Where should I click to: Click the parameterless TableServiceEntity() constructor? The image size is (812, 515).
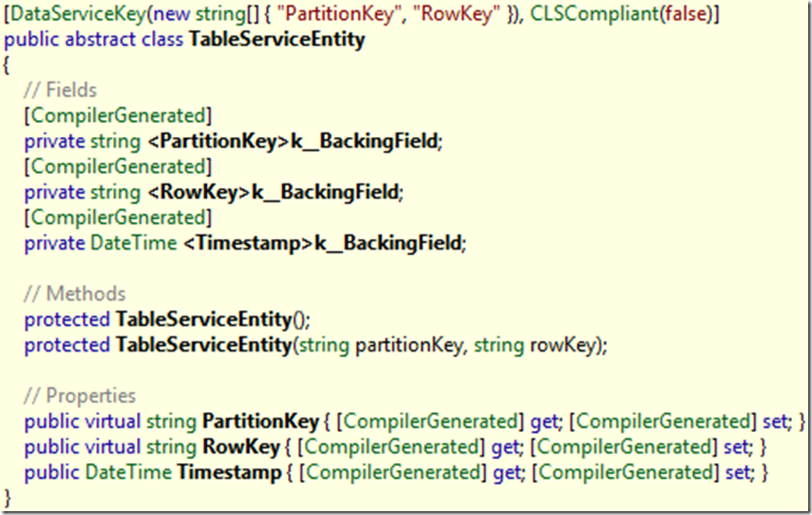212,319
